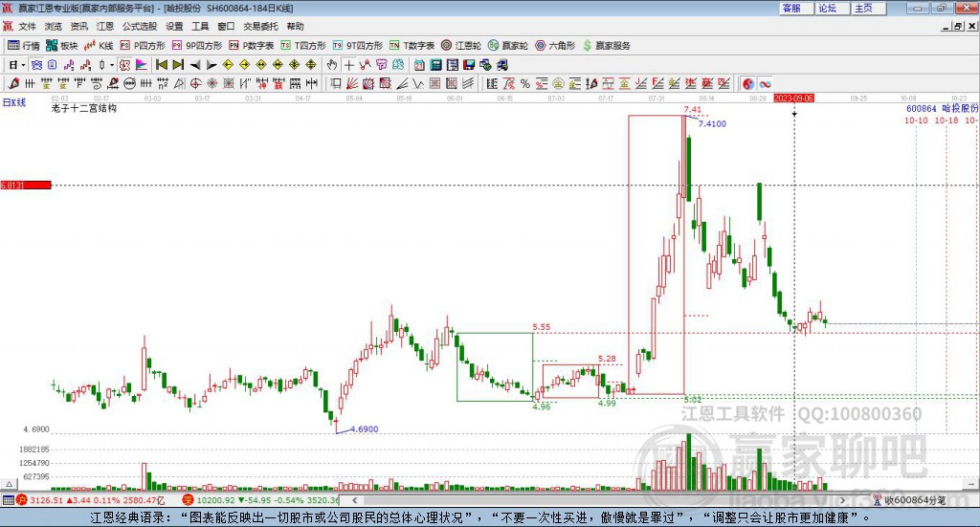The height and width of the screenshot is (527, 980).
Task: Open the 行情 market quotes view
Action: coord(23,46)
